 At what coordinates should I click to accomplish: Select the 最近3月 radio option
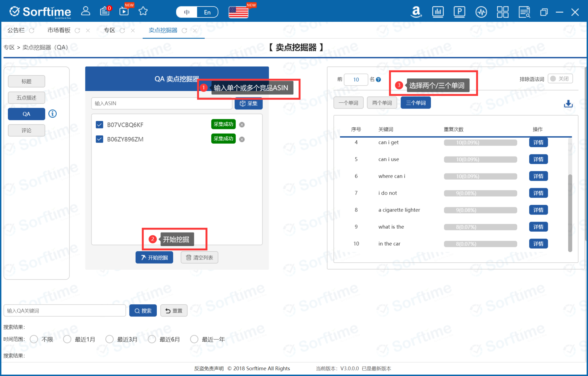pos(109,339)
